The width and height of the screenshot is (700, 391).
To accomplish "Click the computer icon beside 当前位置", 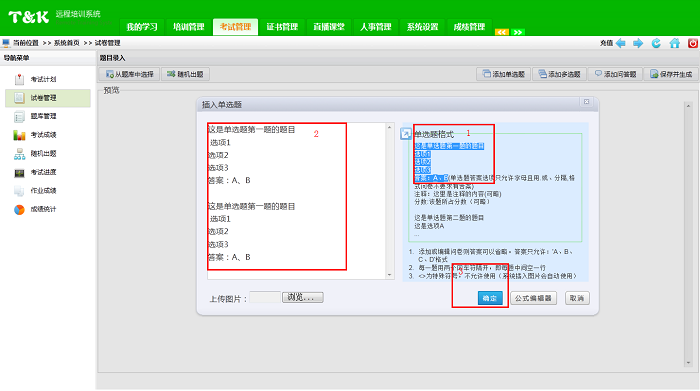I will (x=6, y=43).
